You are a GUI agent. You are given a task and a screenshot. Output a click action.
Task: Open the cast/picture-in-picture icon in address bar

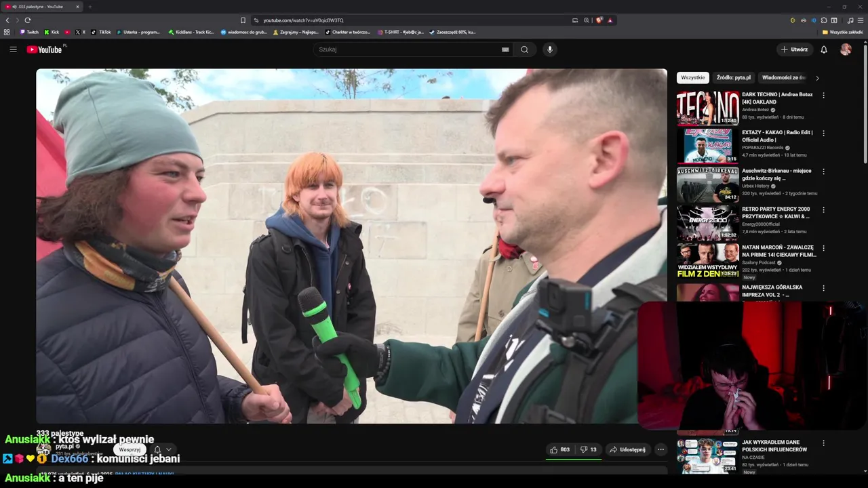[575, 20]
